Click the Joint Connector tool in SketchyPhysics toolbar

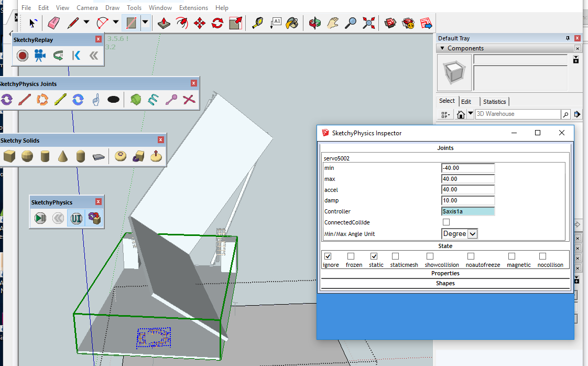(x=94, y=218)
